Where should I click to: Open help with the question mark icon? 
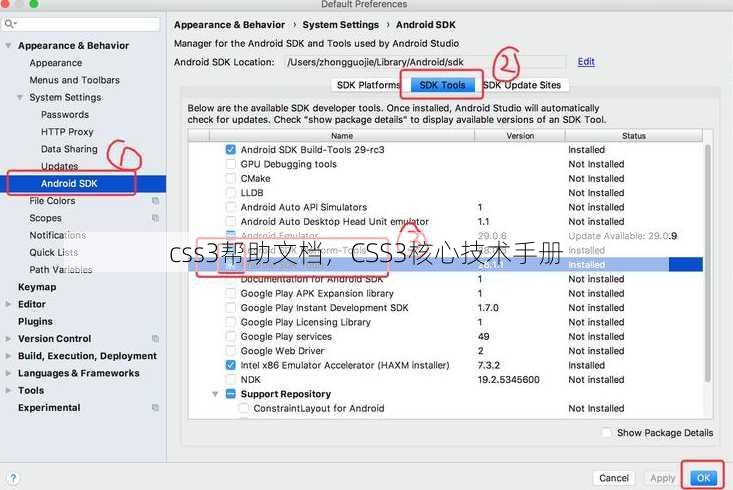(x=13, y=478)
